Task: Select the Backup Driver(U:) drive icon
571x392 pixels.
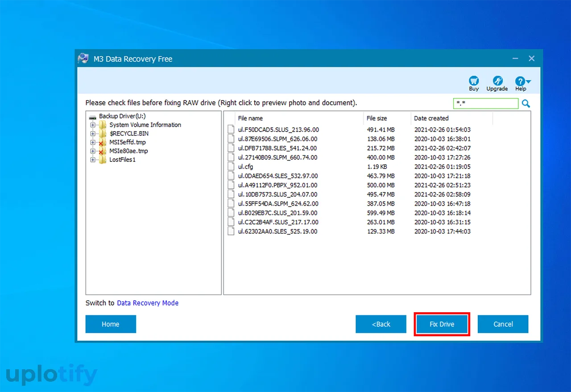Action: 93,116
